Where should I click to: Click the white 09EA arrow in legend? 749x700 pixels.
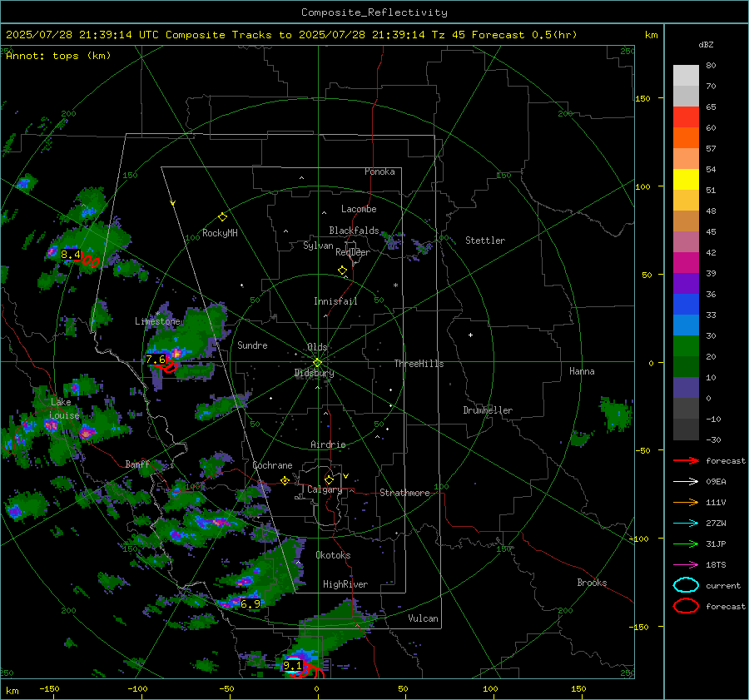click(686, 482)
